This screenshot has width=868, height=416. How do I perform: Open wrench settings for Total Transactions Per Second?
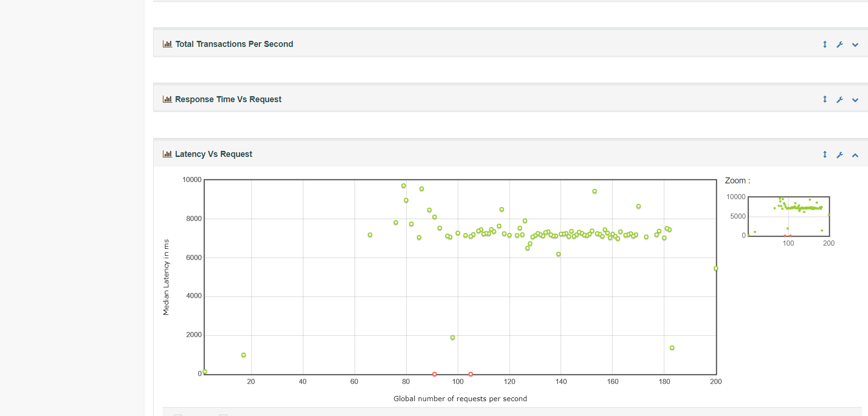click(840, 45)
